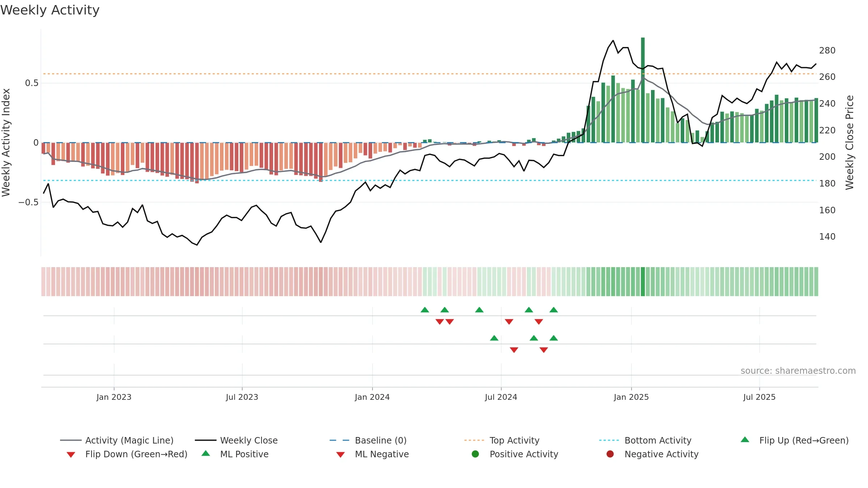The width and height of the screenshot is (868, 488).
Task: Click the Jul 2024 axis label
Action: click(x=501, y=397)
